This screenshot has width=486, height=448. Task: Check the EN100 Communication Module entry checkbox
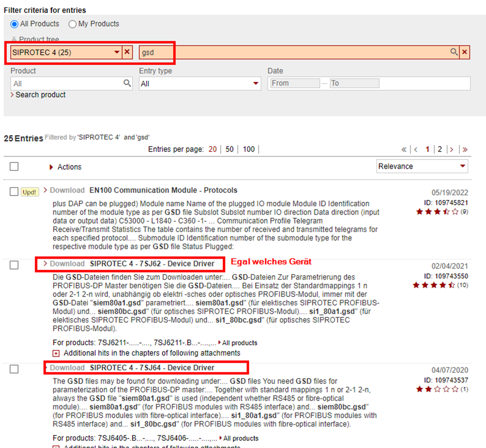pyautogui.click(x=14, y=191)
